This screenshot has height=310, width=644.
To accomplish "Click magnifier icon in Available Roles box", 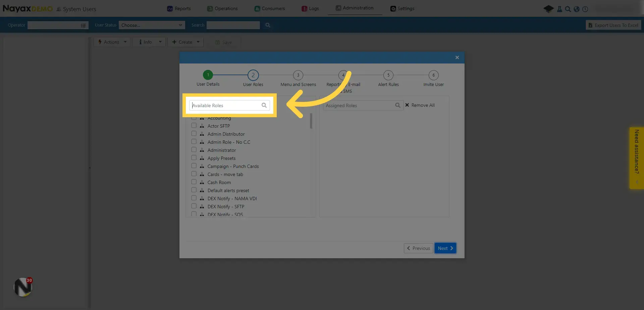I will [x=264, y=105].
